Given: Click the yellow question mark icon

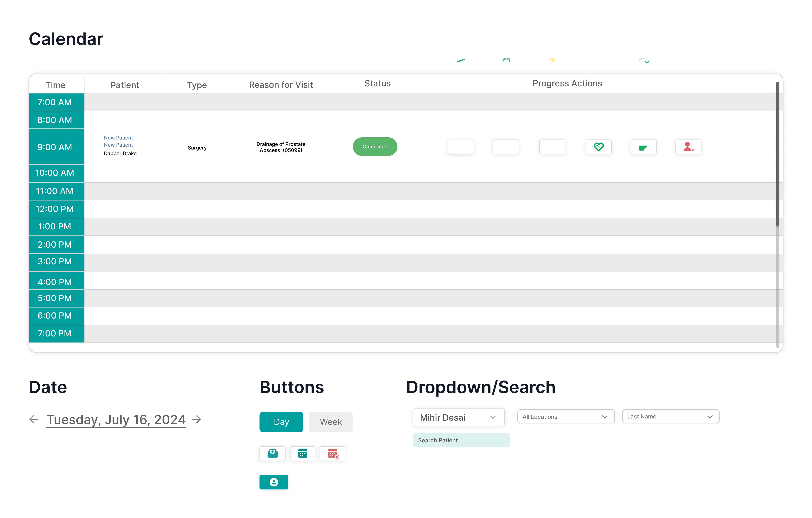Looking at the screenshot, I should coord(552,60).
